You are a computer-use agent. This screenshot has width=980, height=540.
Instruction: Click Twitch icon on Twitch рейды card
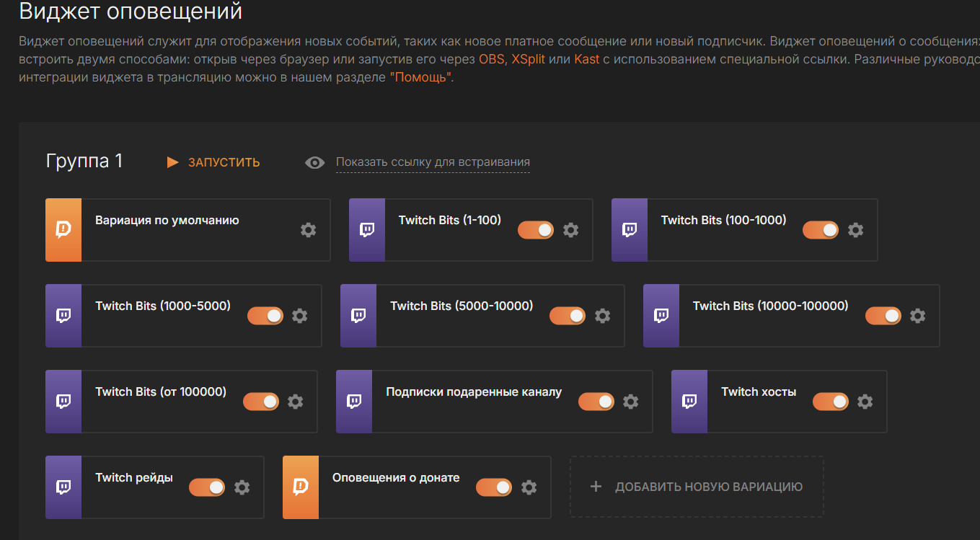point(63,487)
